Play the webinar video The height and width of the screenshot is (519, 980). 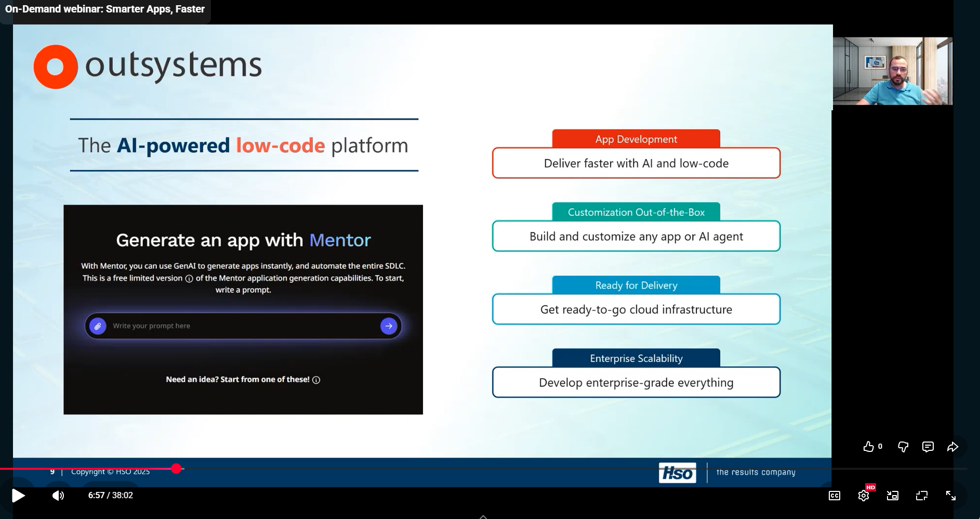click(x=18, y=496)
